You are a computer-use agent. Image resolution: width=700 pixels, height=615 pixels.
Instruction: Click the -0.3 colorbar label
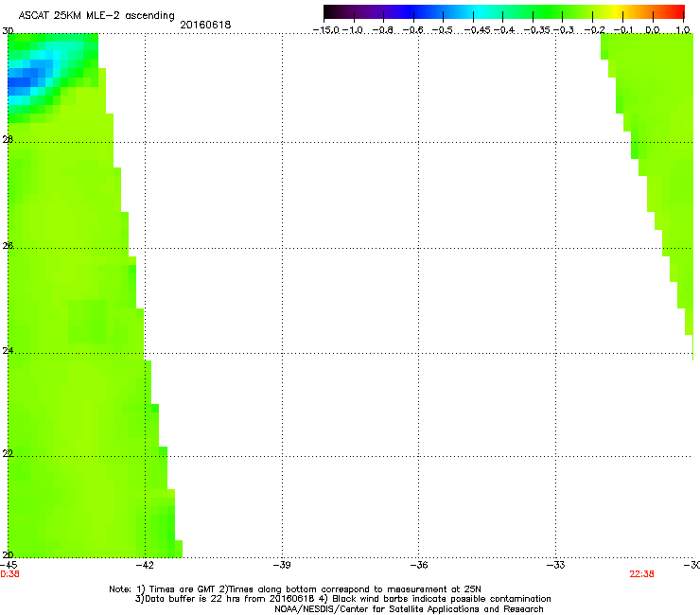(x=564, y=30)
